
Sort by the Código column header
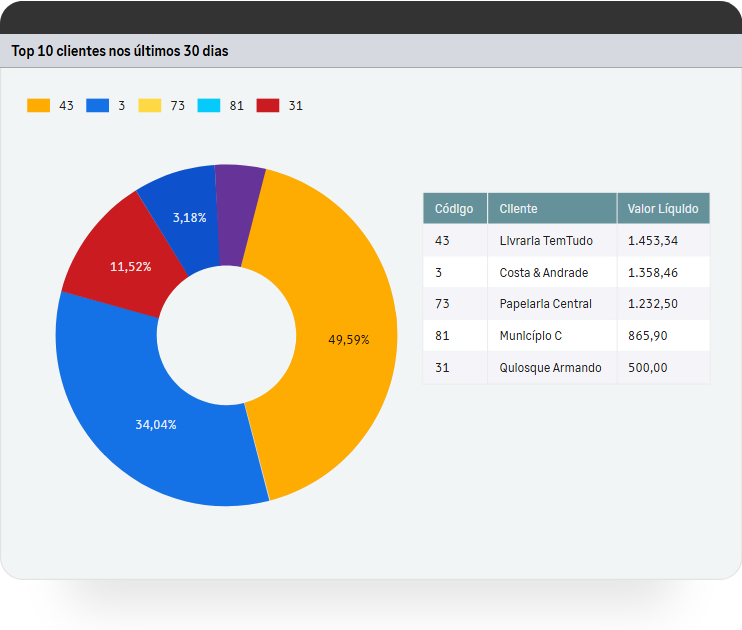pyautogui.click(x=454, y=209)
